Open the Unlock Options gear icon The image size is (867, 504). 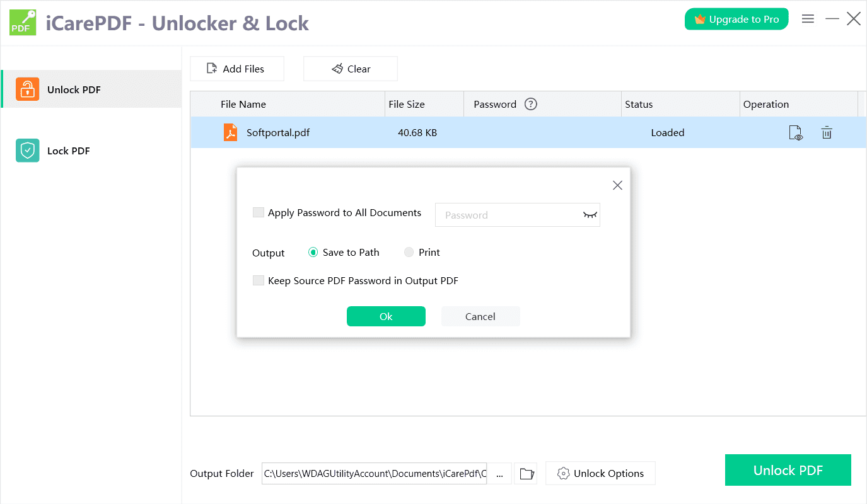(x=564, y=473)
